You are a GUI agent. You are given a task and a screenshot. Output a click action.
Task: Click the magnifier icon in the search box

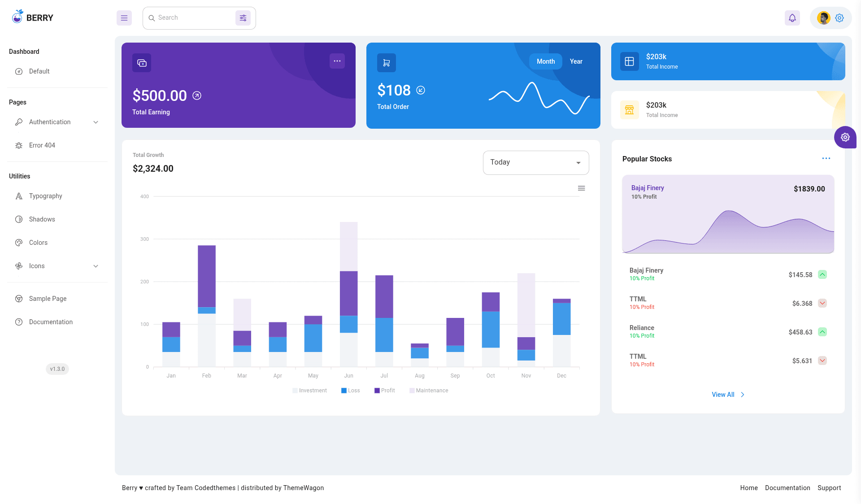click(152, 18)
